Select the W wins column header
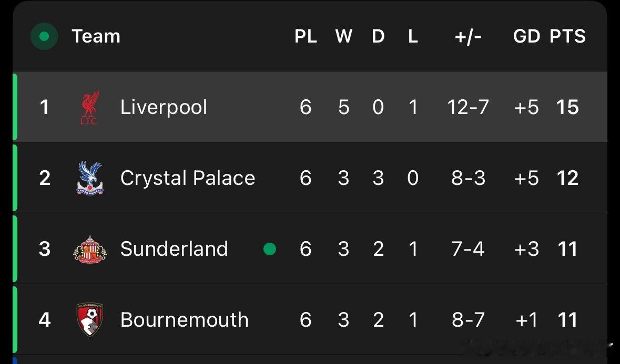 point(343,36)
